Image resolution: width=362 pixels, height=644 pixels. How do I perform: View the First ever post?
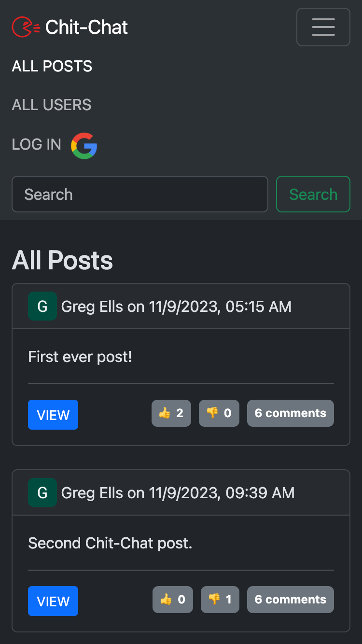(53, 415)
